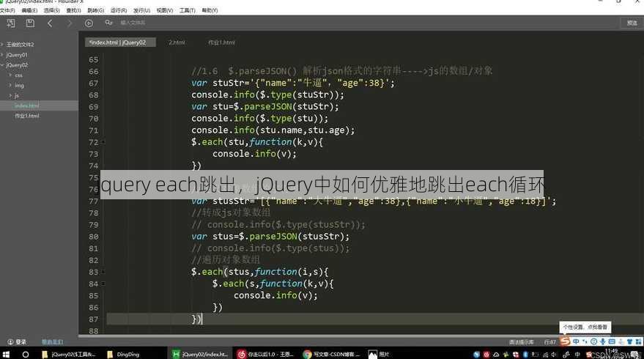Click the Cortana search circle icon
The width and height of the screenshot is (644, 359).
pyautogui.click(x=26, y=354)
